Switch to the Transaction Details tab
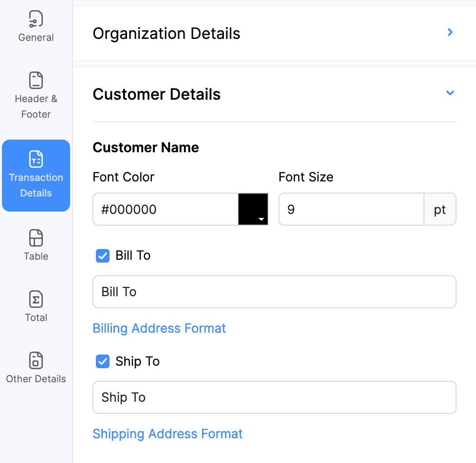Viewport: 476px width, 463px height. pyautogui.click(x=36, y=176)
